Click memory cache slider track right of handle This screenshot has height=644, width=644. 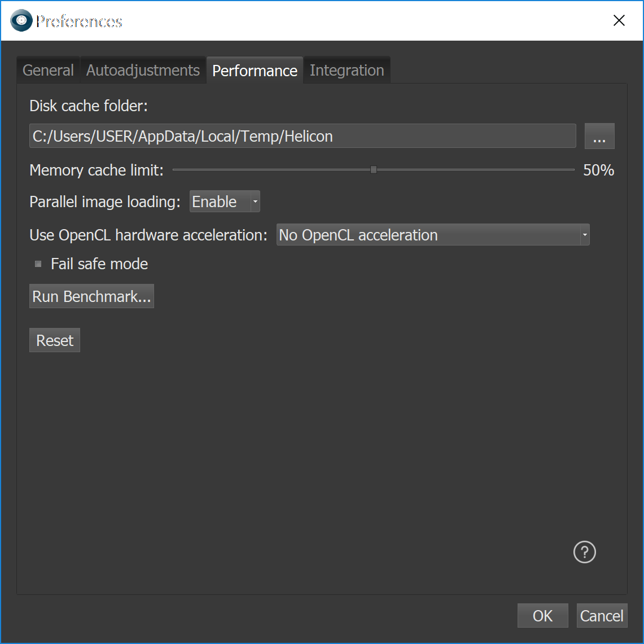[474, 170]
